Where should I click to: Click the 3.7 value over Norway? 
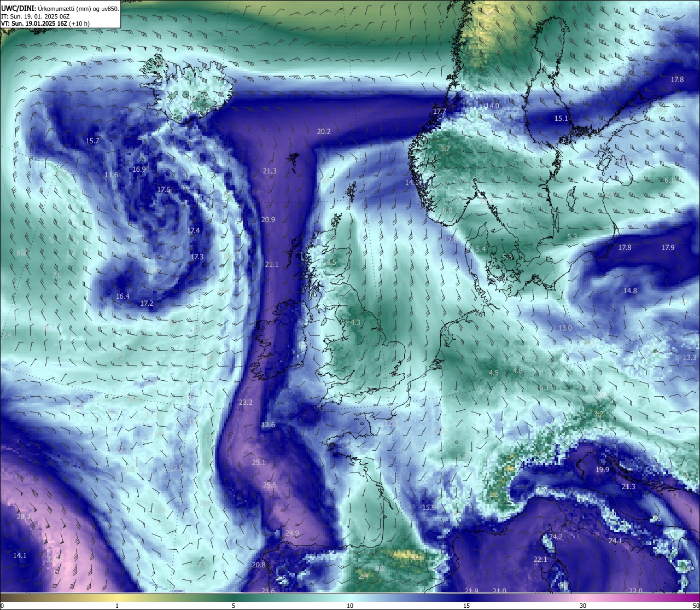(445, 148)
